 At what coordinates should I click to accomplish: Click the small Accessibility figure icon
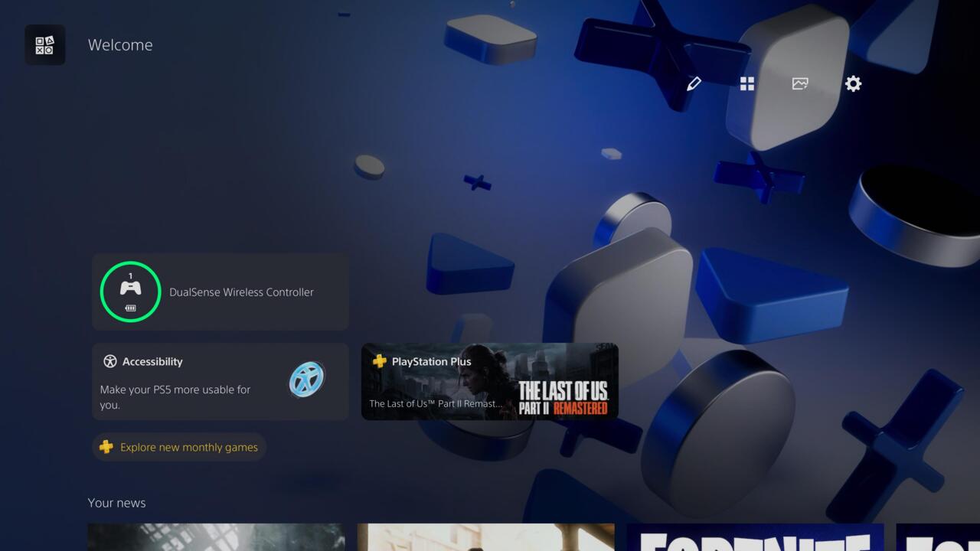110,362
